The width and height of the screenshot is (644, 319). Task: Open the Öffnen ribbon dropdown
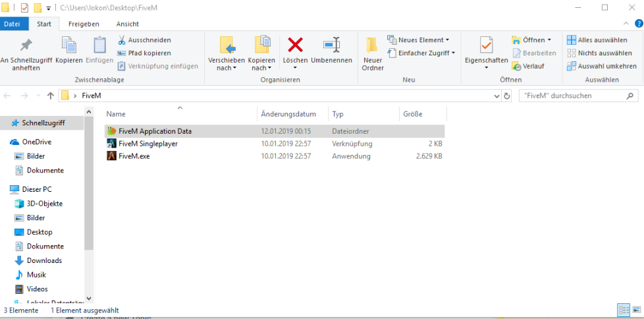[x=531, y=40]
